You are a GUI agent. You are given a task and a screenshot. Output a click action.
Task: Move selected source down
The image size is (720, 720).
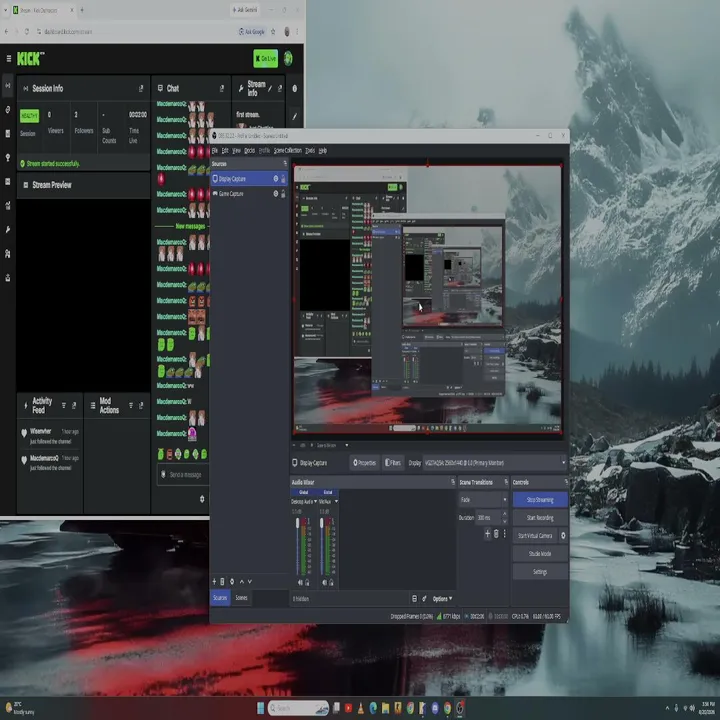pyautogui.click(x=250, y=581)
